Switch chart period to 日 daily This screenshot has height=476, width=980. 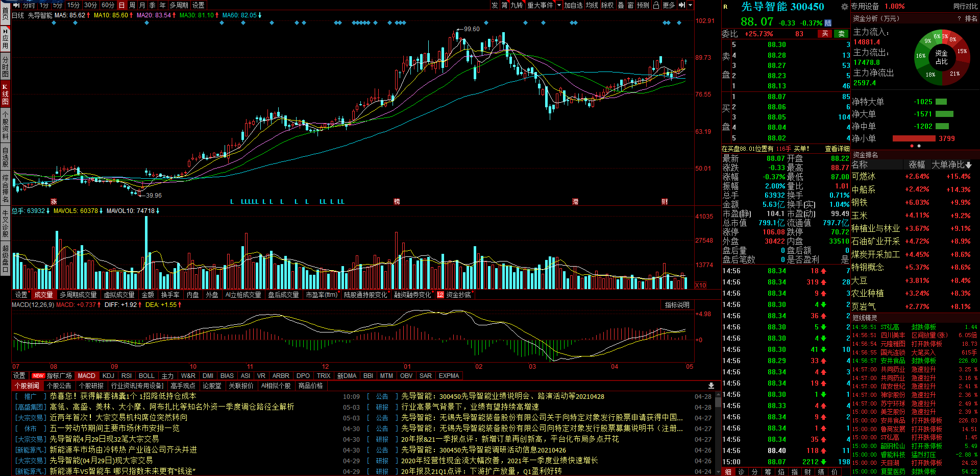pos(121,5)
